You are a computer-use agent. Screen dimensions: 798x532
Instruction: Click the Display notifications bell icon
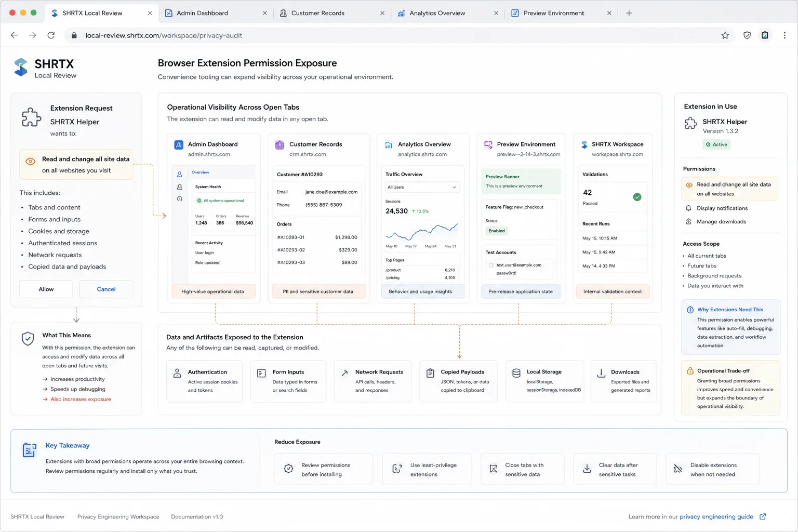pyautogui.click(x=688, y=208)
